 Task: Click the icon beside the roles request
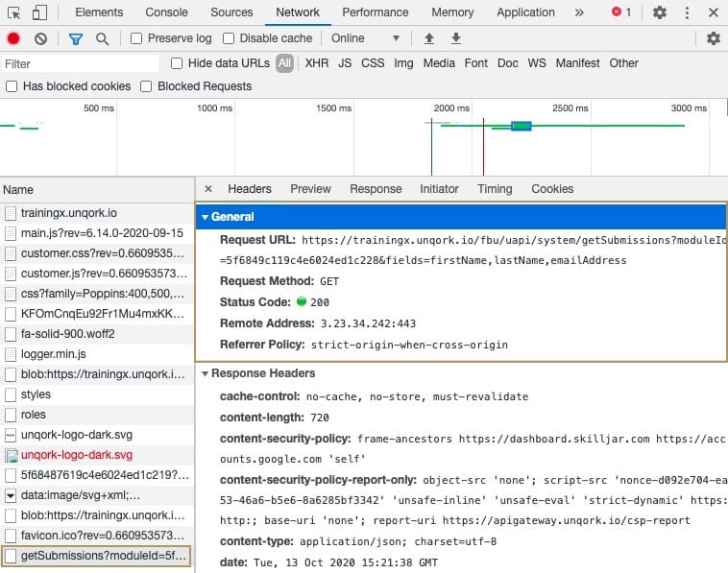pos(11,415)
